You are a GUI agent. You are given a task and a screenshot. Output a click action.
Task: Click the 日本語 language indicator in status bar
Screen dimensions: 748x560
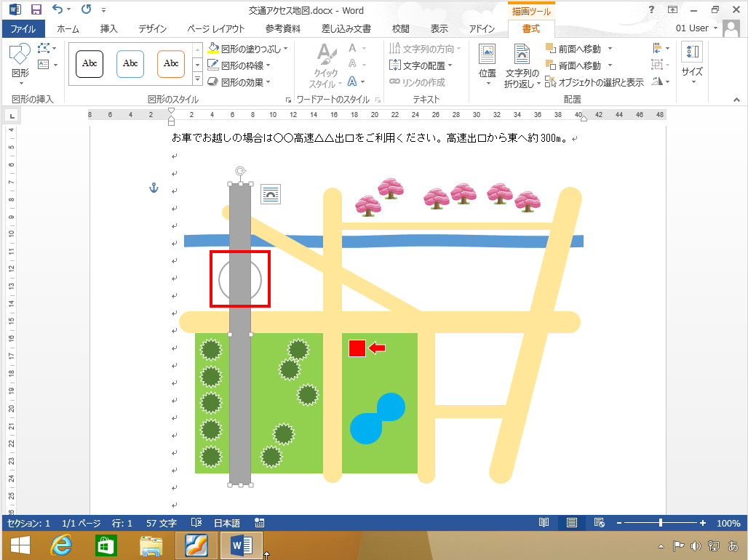[x=226, y=522]
